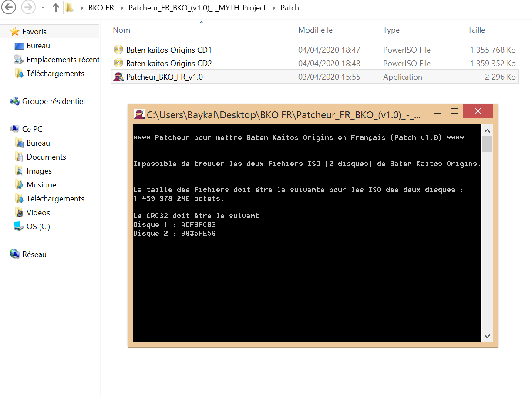Sort by the Nom column header
Image resolution: width=532 pixels, height=398 pixels.
click(121, 30)
